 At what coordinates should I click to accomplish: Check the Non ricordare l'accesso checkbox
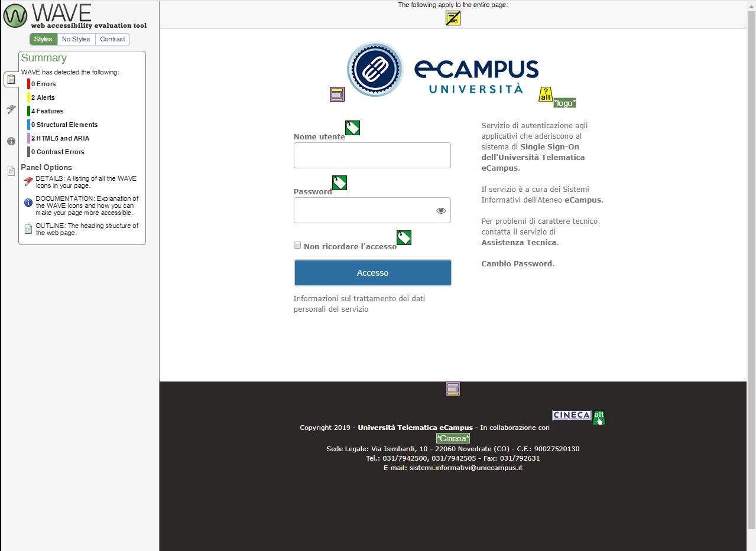tap(297, 245)
